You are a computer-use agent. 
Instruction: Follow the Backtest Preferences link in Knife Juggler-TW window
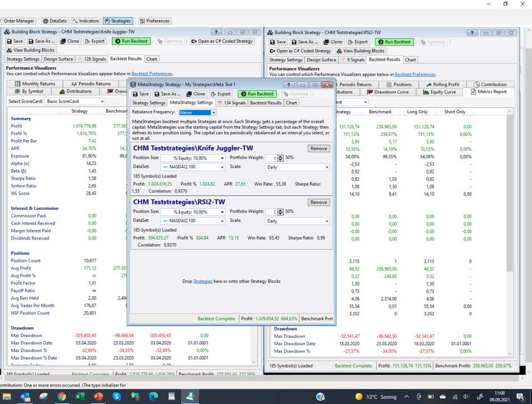coord(151,74)
